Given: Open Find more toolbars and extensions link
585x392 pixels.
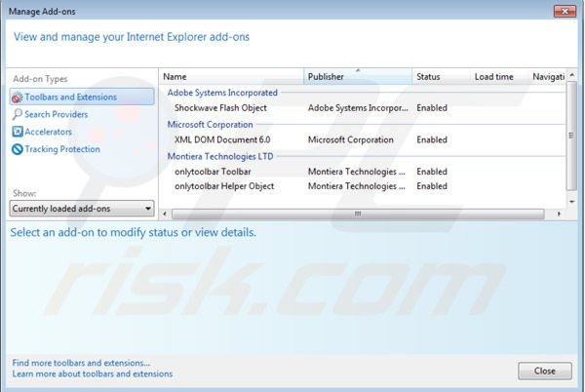Looking at the screenshot, I should tap(81, 363).
